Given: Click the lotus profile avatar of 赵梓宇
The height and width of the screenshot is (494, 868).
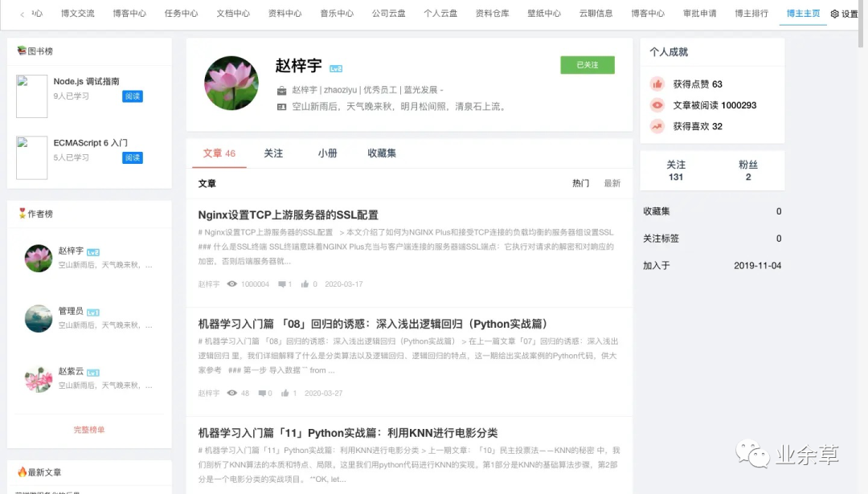Looking at the screenshot, I should click(x=231, y=83).
